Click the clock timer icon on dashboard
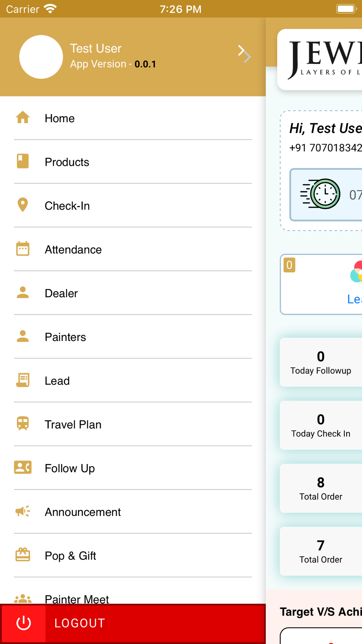Screen dimensions: 362x644 coord(321,194)
